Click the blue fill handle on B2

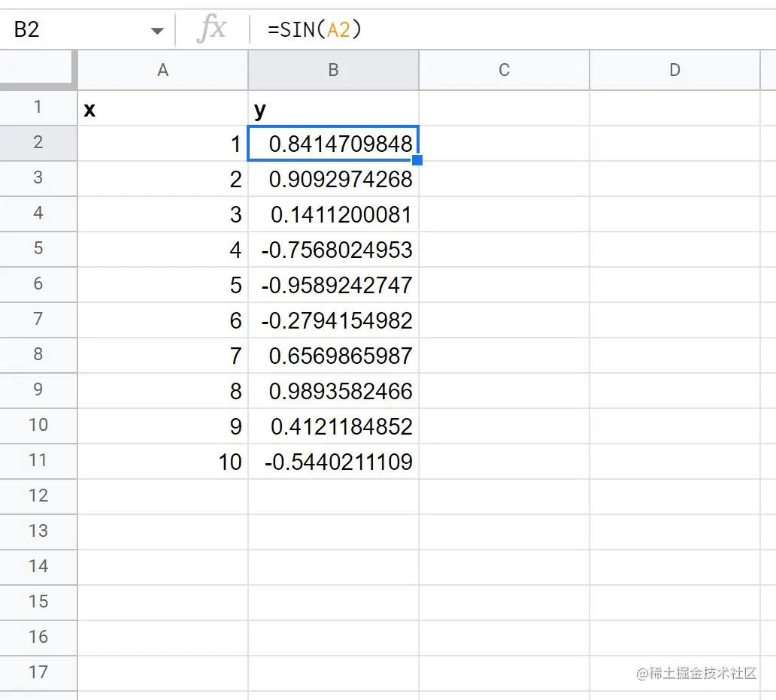click(417, 160)
